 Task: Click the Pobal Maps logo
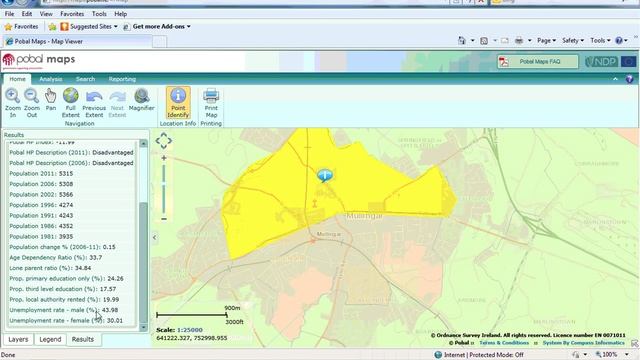[x=39, y=60]
